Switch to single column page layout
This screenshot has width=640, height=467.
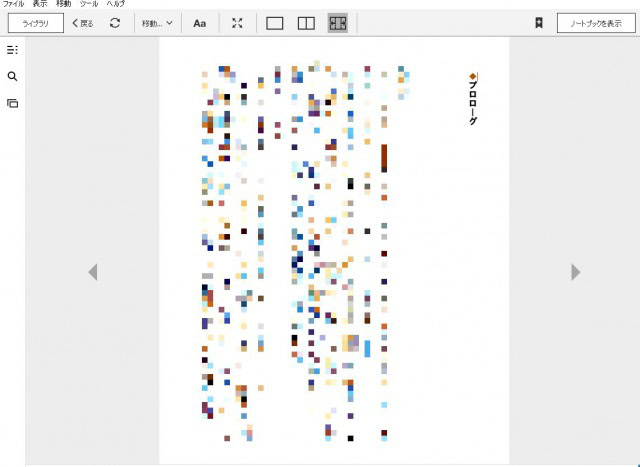(275, 23)
